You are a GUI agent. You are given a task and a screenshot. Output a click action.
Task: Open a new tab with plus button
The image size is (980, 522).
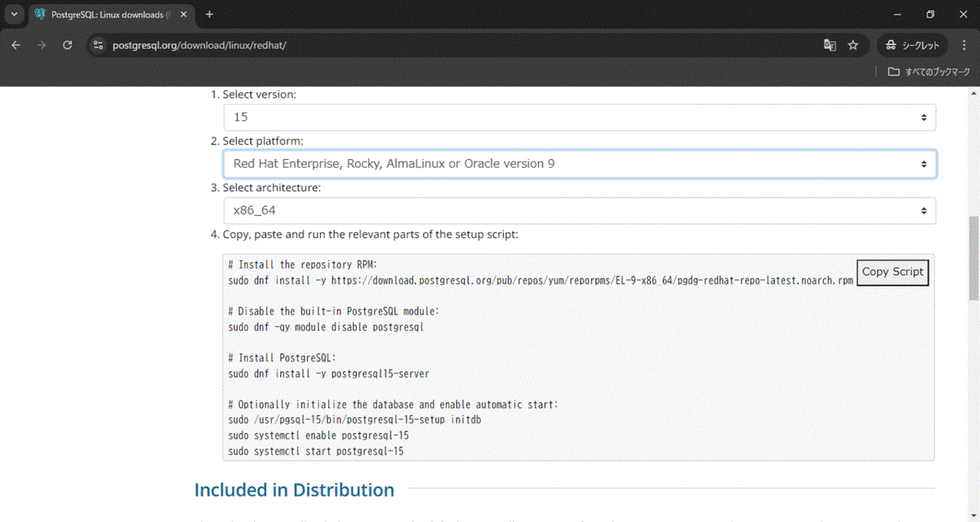coord(210,15)
